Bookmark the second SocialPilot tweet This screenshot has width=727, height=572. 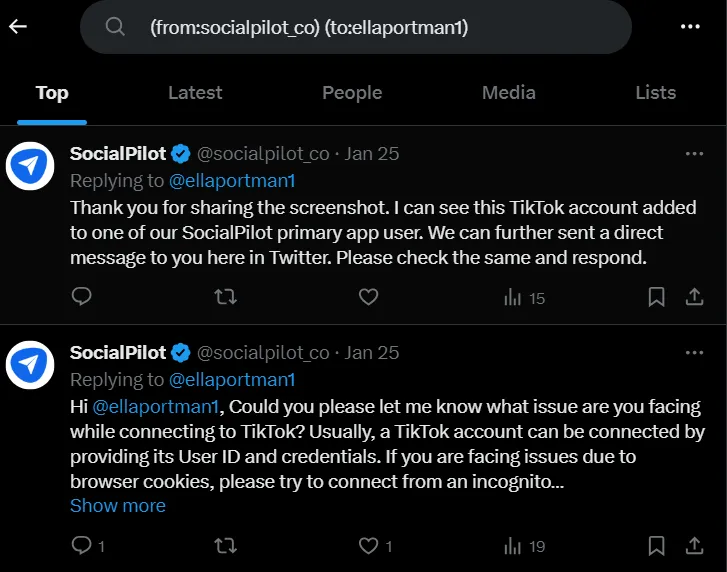coord(656,546)
